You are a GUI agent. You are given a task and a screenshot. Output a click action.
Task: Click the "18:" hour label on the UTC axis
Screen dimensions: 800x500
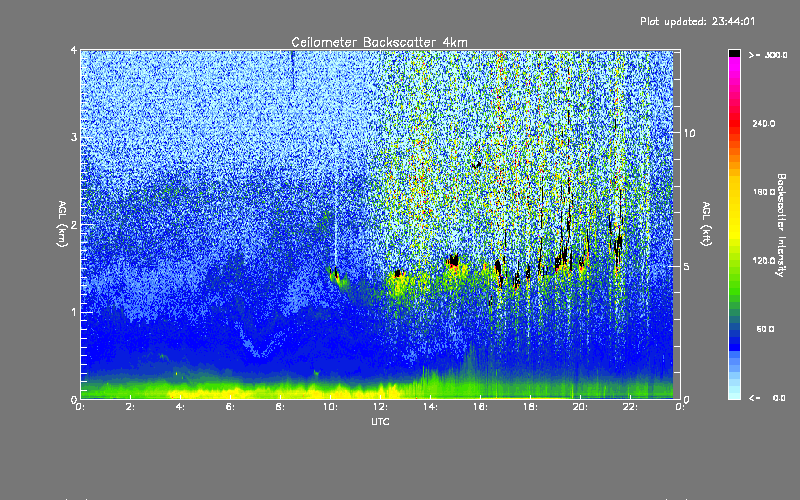530,407
